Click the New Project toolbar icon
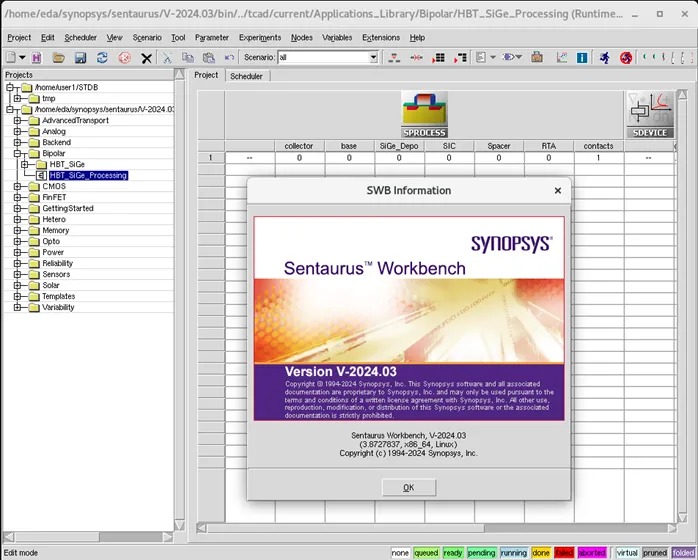The width and height of the screenshot is (698, 560). click(11, 57)
